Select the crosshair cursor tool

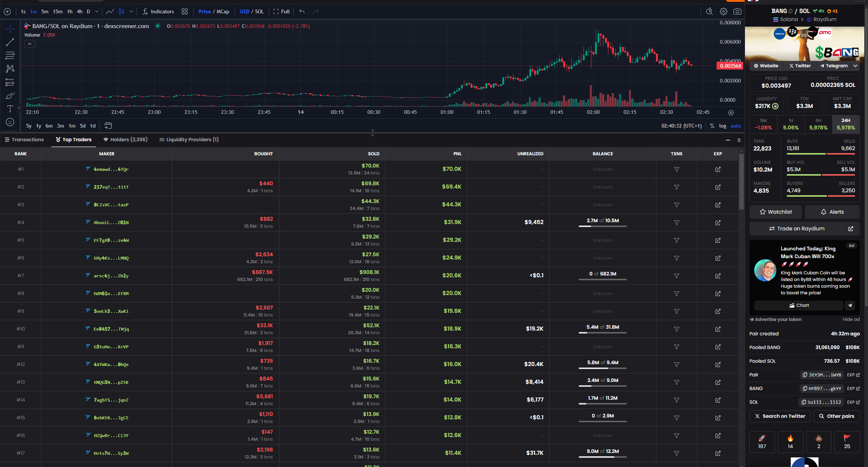(10, 28)
